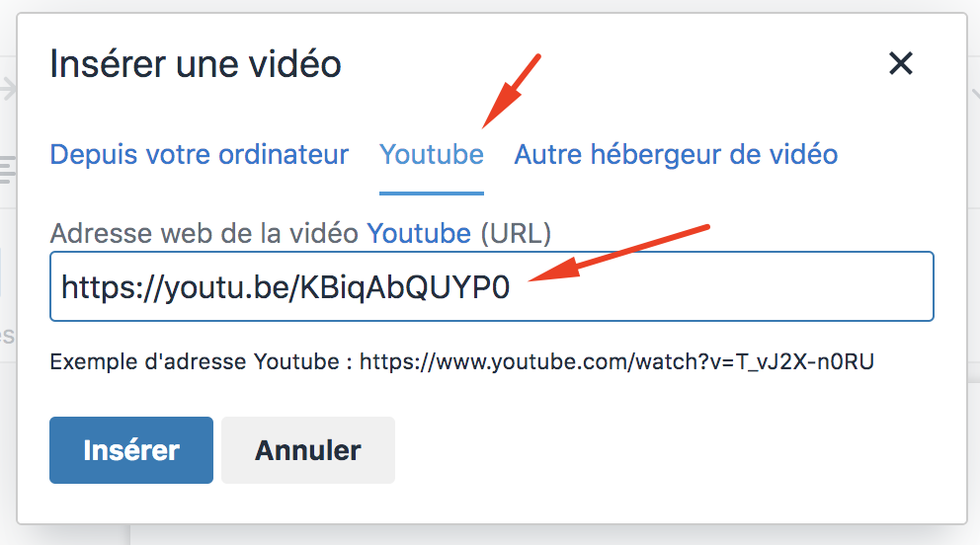This screenshot has height=545, width=980.
Task: Close the Insérer une vidéo dialog
Action: click(x=901, y=63)
